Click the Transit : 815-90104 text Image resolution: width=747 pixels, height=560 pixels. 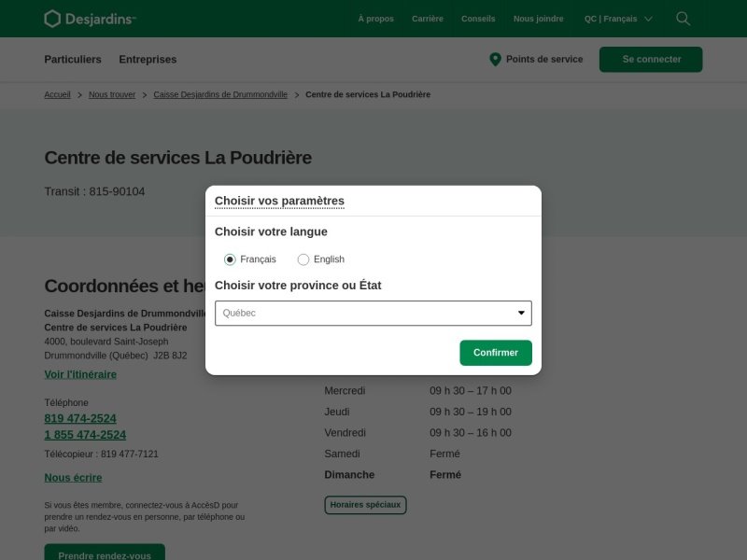(x=94, y=191)
